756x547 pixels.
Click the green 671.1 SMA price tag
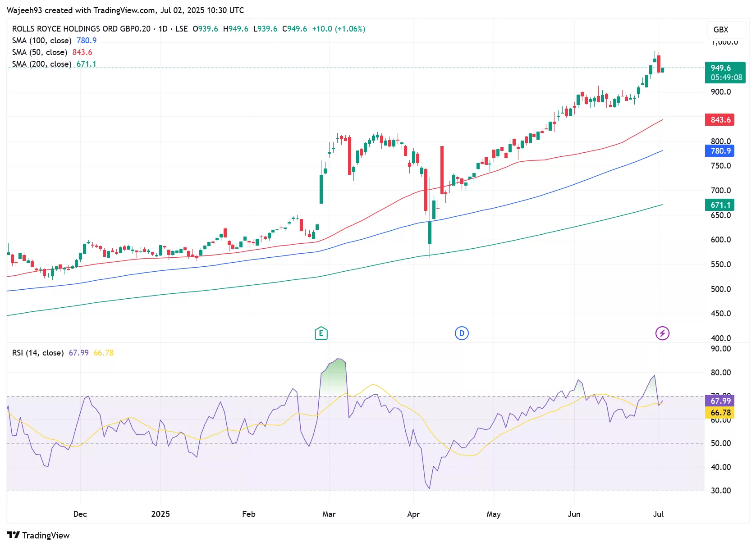click(x=719, y=205)
